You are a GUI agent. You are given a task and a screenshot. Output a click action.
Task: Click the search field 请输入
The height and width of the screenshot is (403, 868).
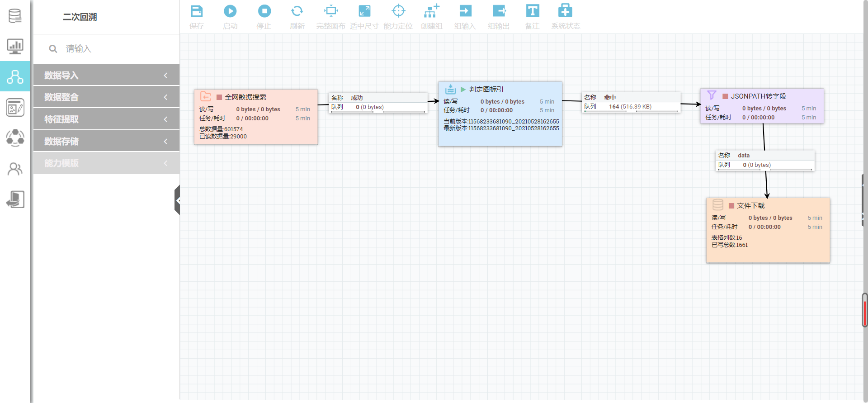pyautogui.click(x=118, y=49)
